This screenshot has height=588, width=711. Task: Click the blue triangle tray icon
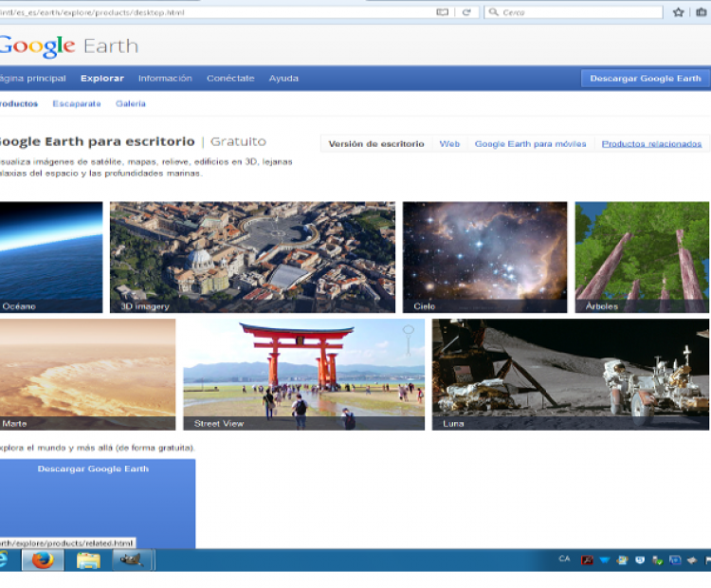605,560
